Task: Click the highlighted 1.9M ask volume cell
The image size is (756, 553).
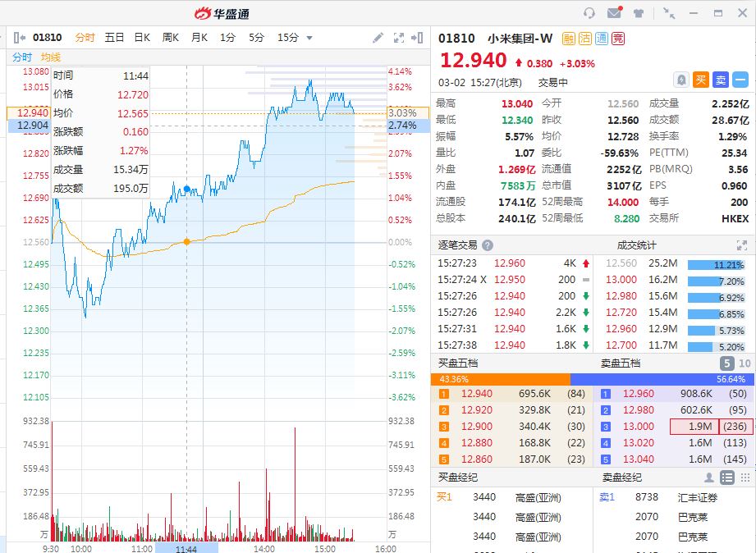Action: pos(694,426)
